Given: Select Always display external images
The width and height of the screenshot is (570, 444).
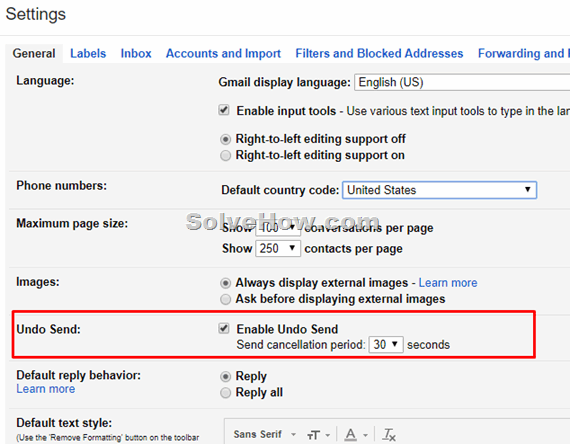Looking at the screenshot, I should [225, 283].
